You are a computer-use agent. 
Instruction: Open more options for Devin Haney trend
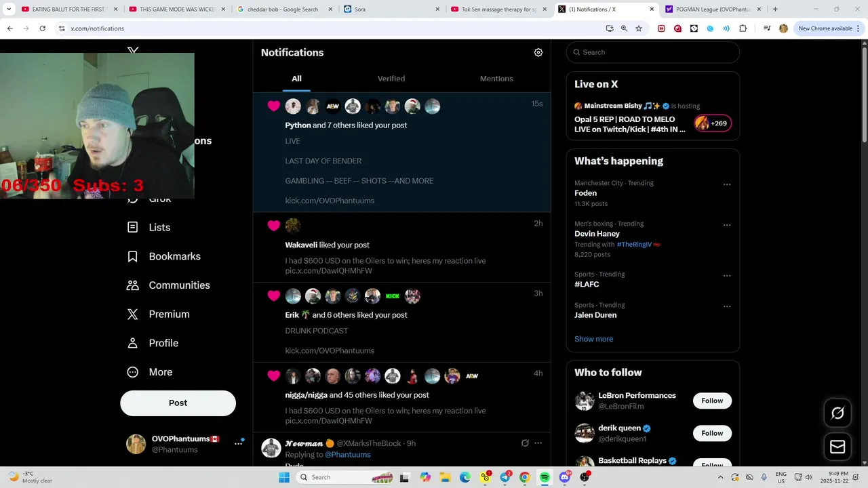tap(727, 225)
